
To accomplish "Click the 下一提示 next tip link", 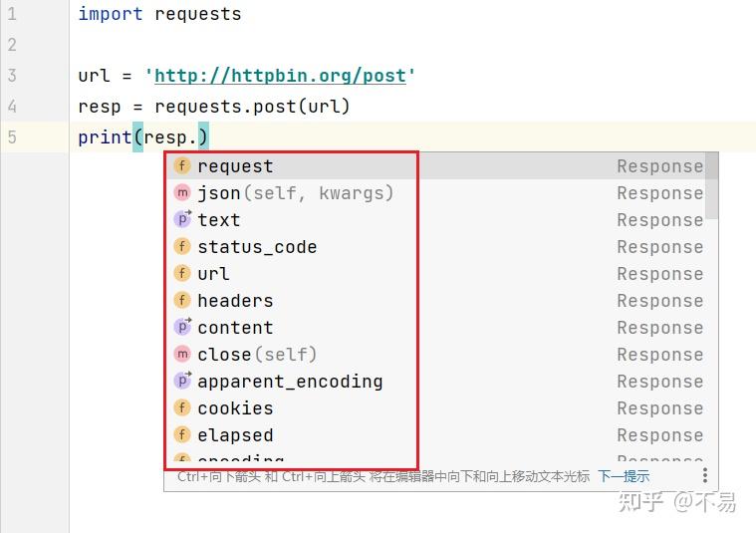I will point(624,477).
